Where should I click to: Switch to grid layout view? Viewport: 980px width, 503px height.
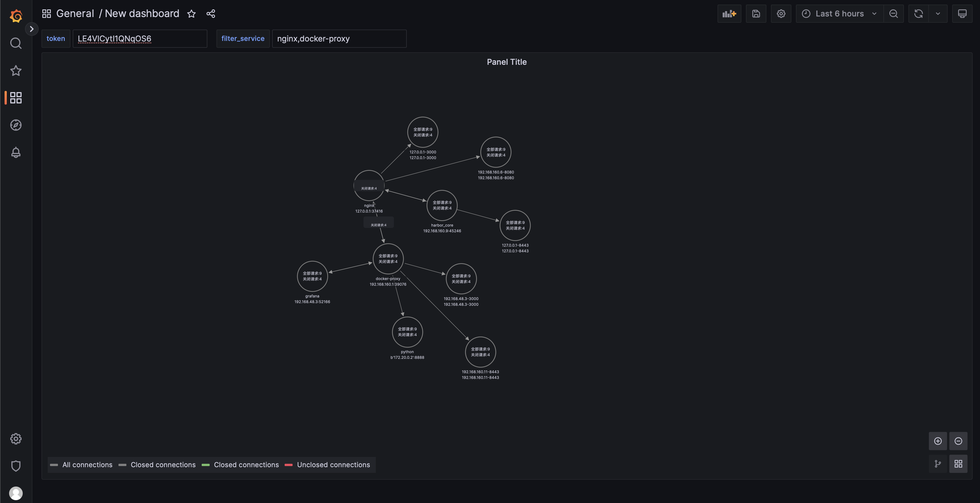(958, 463)
